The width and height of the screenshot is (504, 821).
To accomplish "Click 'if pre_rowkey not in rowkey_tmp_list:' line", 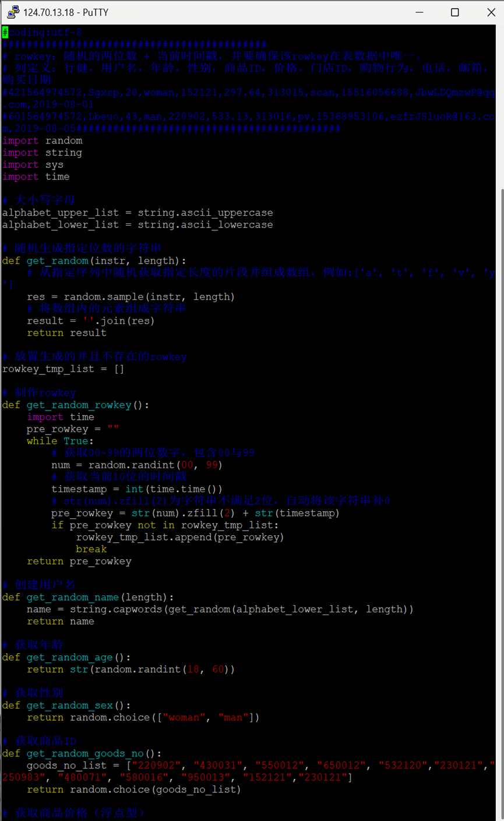I will coord(165,525).
